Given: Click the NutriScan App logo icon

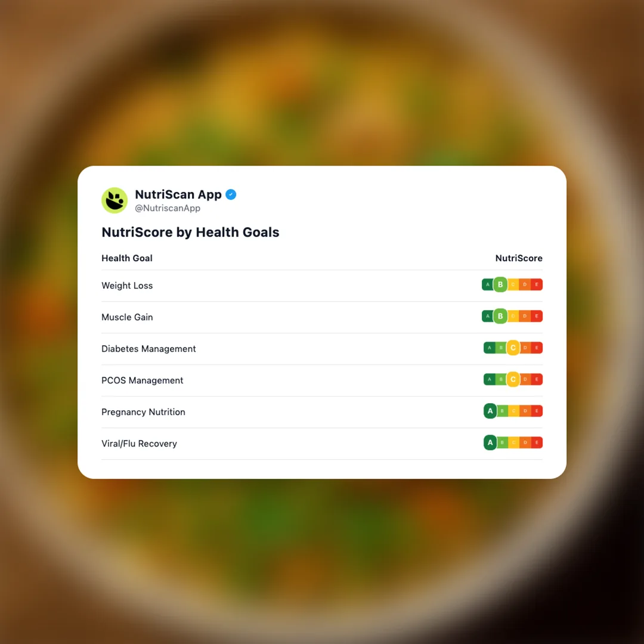Looking at the screenshot, I should 114,200.
